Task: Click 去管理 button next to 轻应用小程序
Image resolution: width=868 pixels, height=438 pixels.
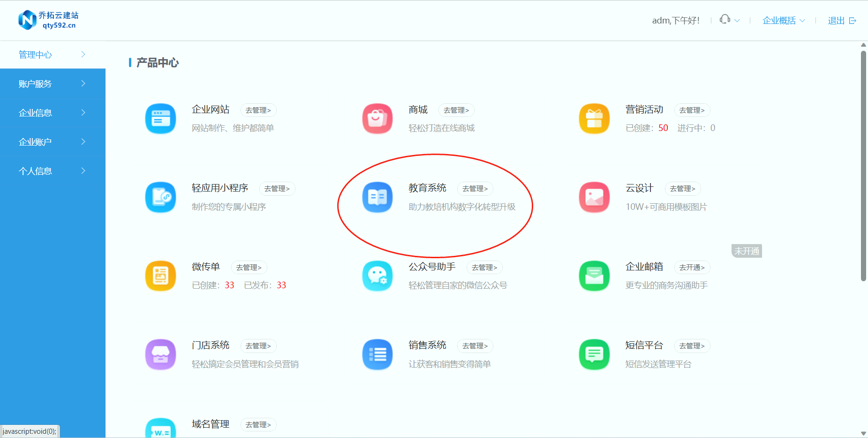Action: point(277,189)
